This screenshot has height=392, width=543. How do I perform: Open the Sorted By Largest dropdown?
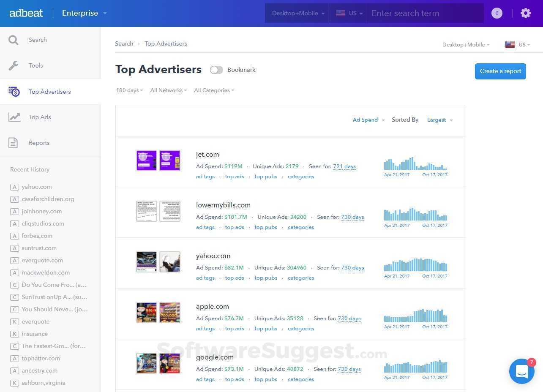[439, 120]
